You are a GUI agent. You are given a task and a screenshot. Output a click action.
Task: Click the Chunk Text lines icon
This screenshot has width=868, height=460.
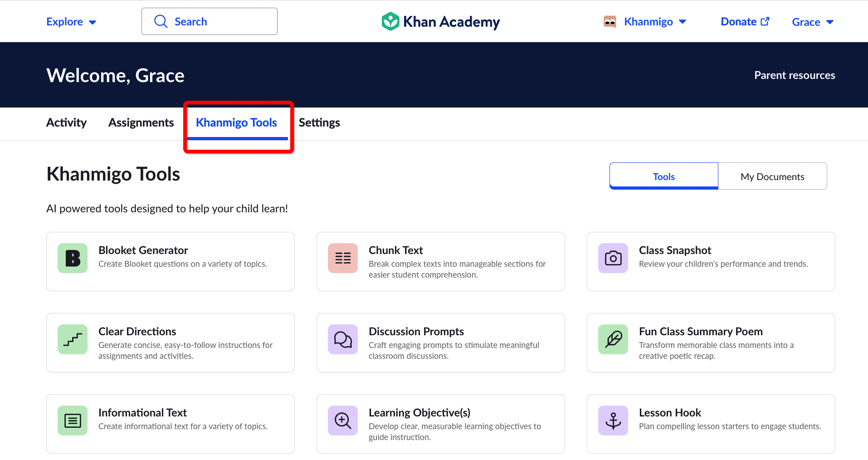pos(343,258)
